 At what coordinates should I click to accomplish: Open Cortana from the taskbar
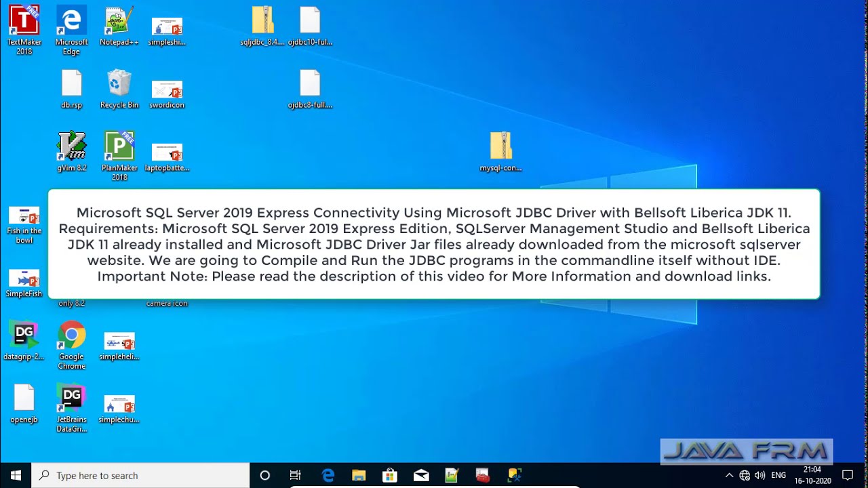click(x=265, y=475)
